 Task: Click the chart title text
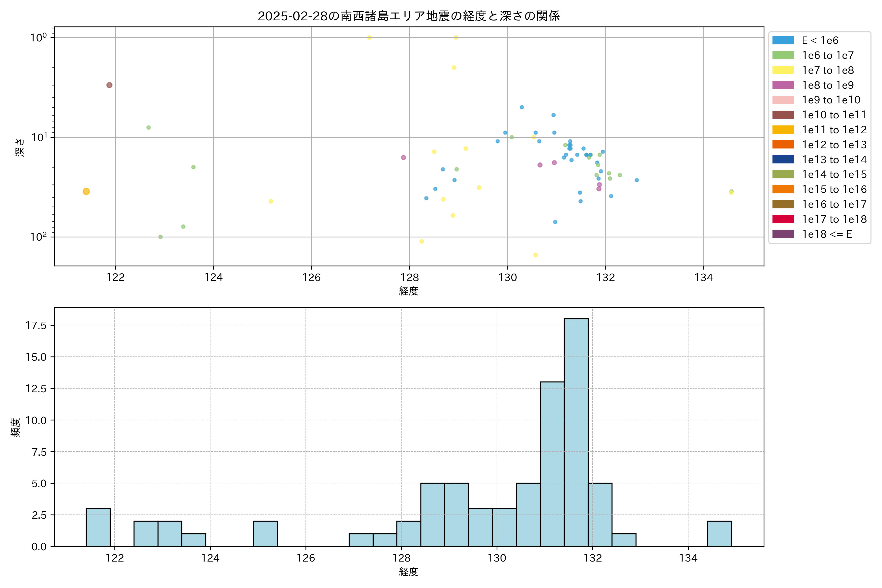point(409,16)
